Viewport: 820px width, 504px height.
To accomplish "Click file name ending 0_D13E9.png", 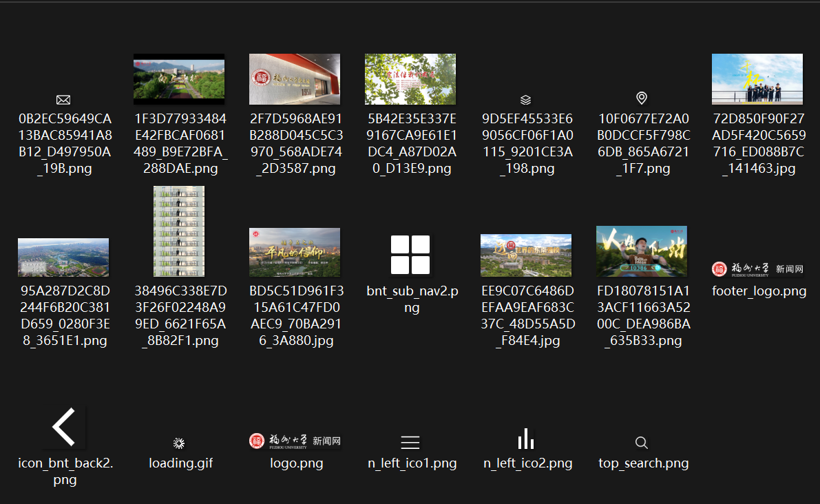I will point(412,143).
